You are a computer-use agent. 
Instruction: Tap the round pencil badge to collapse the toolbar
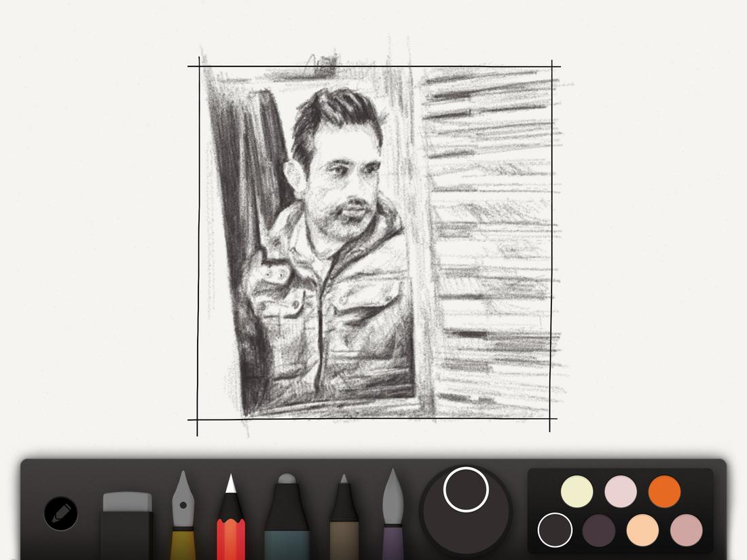pyautogui.click(x=60, y=515)
